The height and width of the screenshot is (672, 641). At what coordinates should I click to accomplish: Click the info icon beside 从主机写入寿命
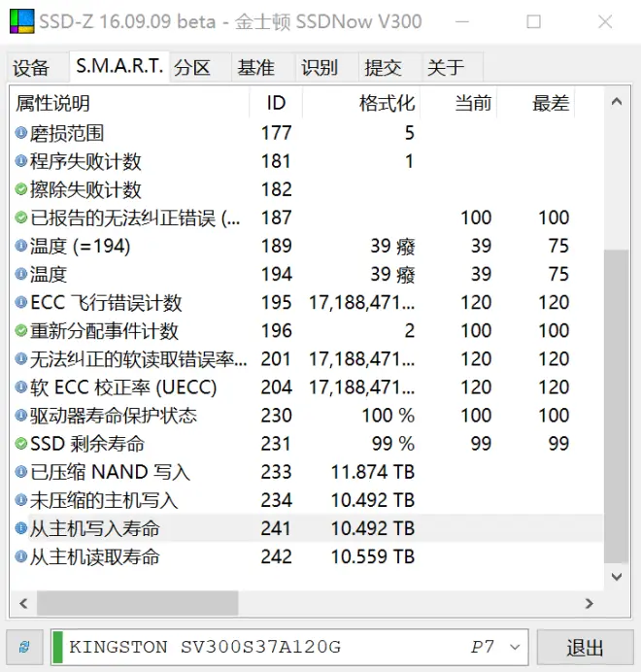pos(21,529)
